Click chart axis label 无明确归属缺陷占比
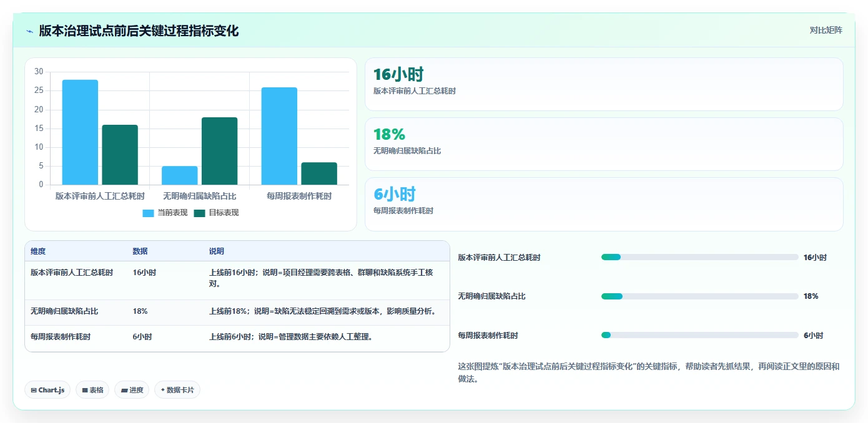868x423 pixels. tap(199, 196)
